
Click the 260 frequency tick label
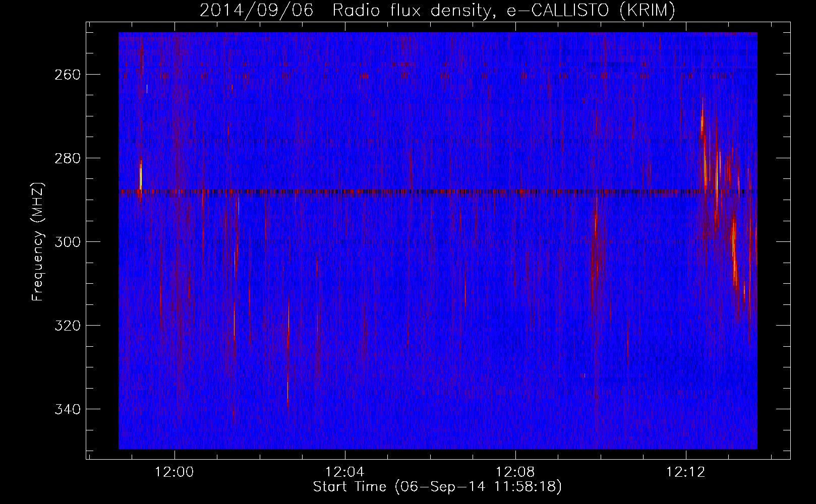click(68, 75)
